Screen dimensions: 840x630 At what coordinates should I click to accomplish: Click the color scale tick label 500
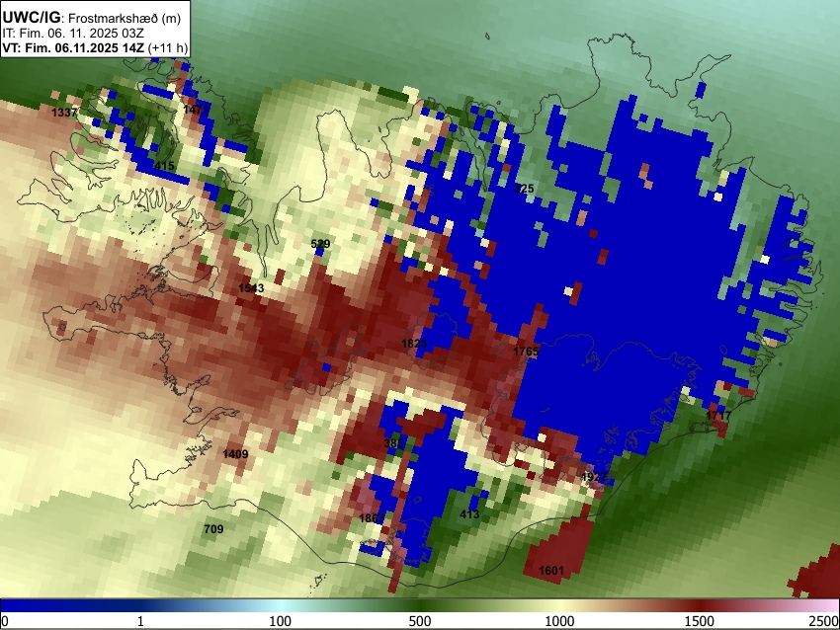pyautogui.click(x=420, y=621)
